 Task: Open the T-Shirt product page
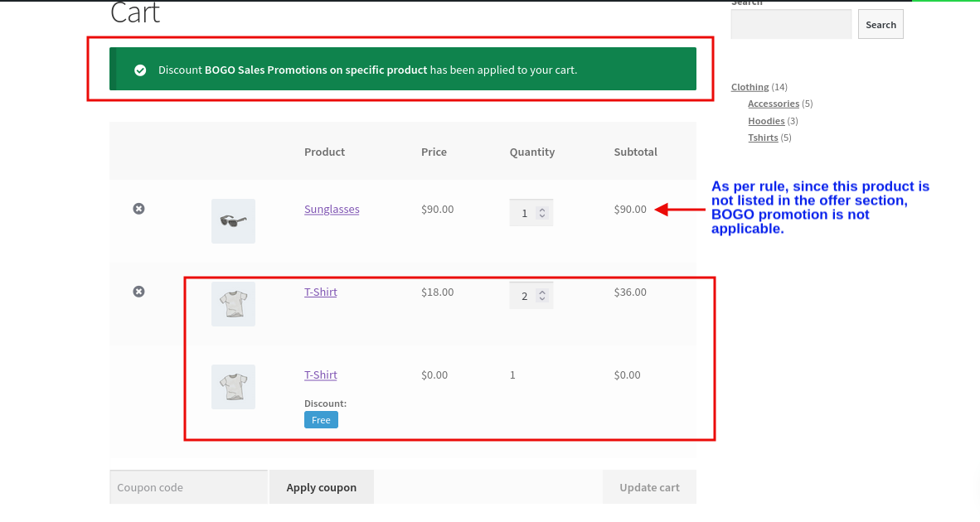[x=321, y=292]
